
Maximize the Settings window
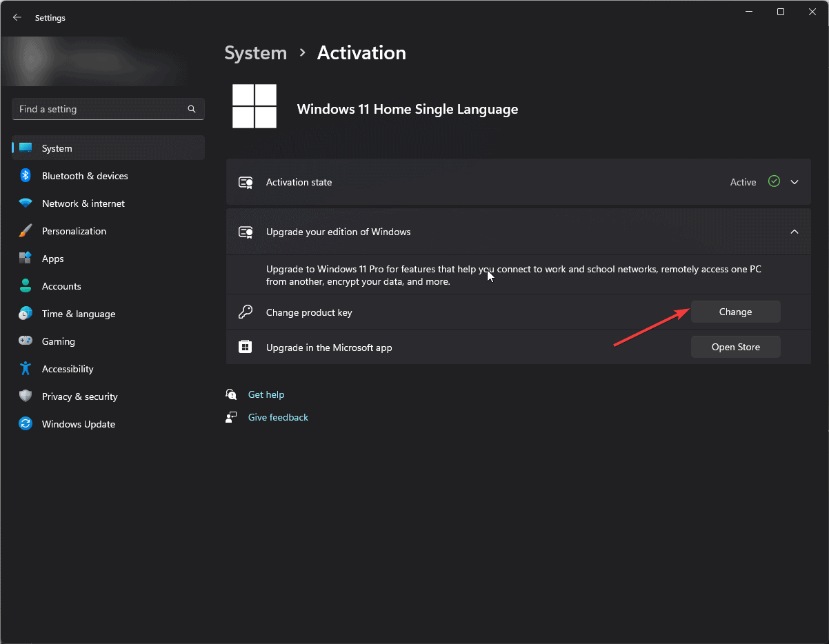tap(781, 12)
